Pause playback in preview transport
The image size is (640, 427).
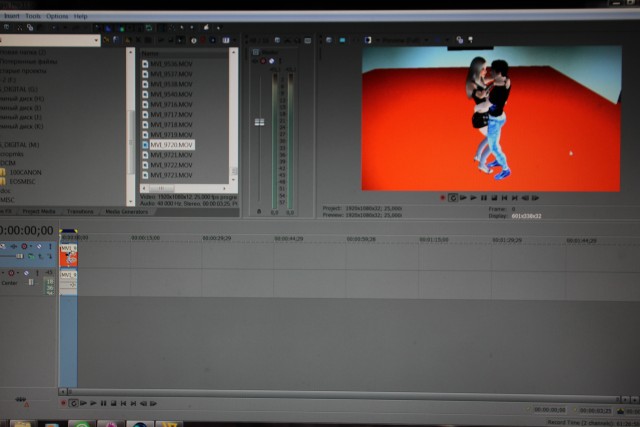pos(484,198)
